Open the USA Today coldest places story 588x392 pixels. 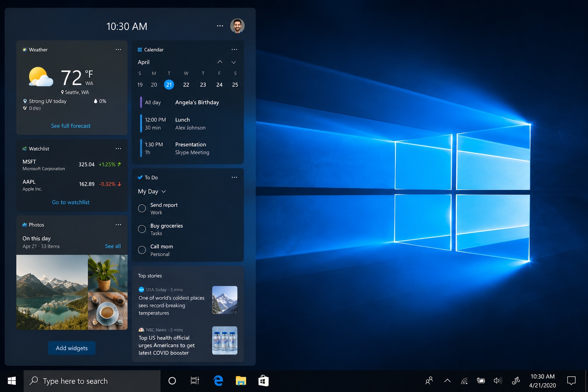click(188, 301)
